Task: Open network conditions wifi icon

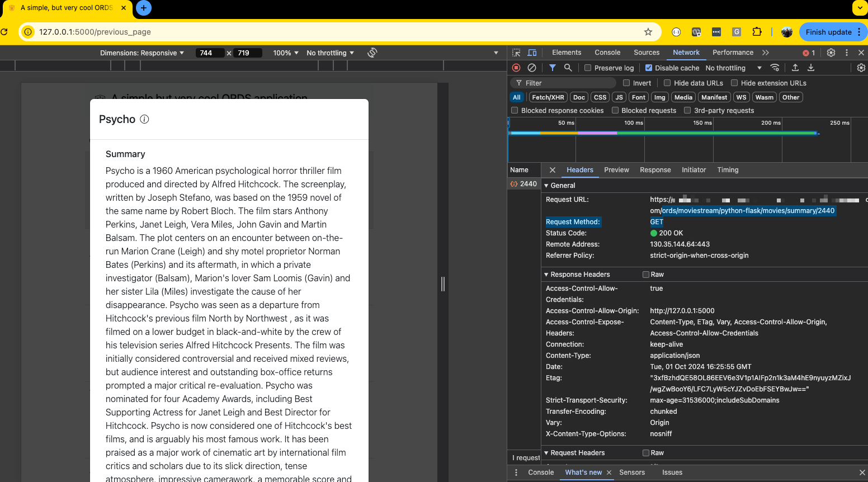Action: 775,68
